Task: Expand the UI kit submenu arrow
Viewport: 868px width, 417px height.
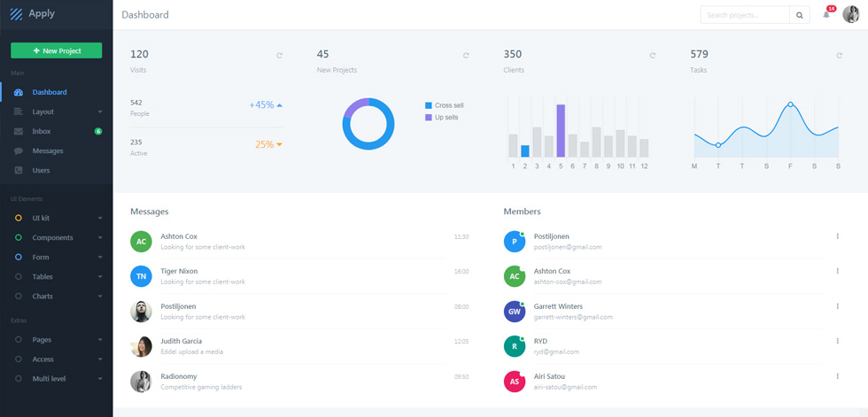Action: (x=100, y=218)
